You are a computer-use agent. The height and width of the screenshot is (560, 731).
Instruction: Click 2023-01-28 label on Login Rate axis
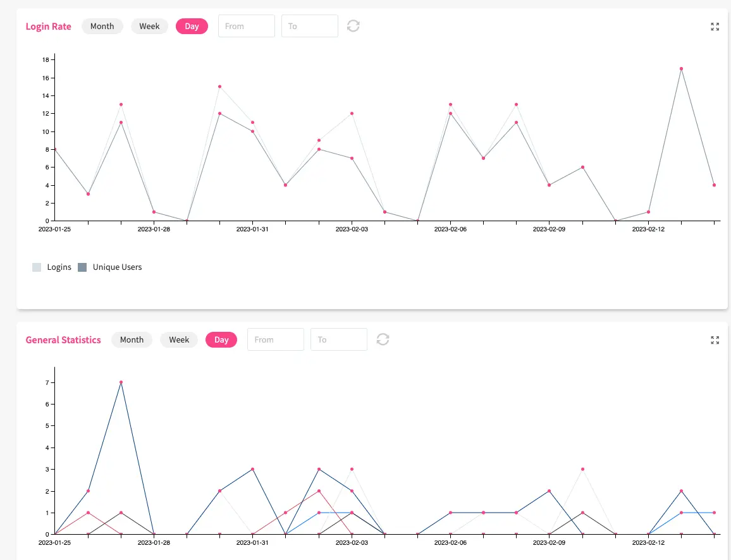click(154, 229)
